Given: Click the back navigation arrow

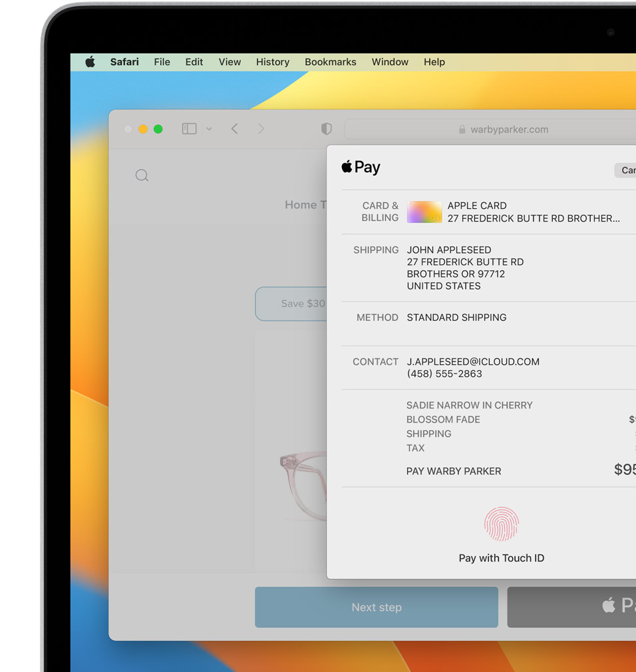Looking at the screenshot, I should pyautogui.click(x=234, y=129).
